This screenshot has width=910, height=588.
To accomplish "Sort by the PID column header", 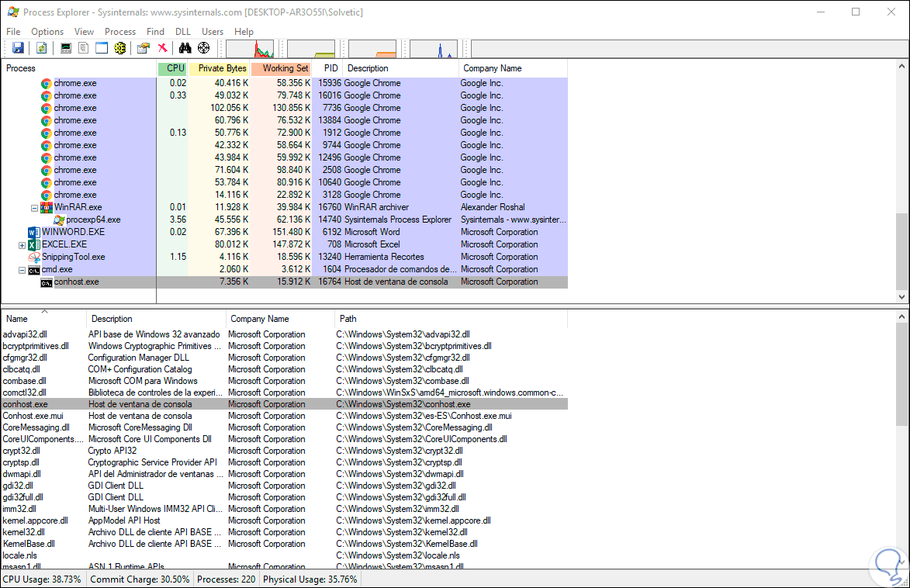I will (327, 68).
